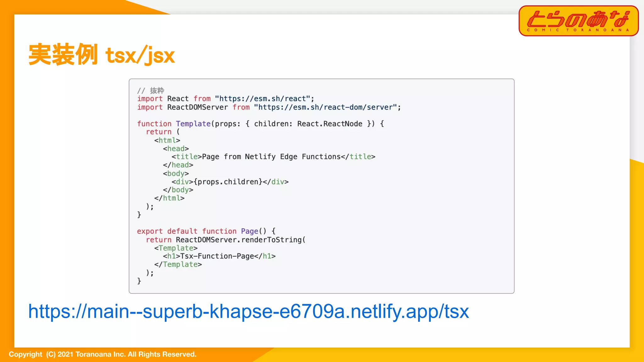
Task: Click the copyright Toranoana Inc. footer text
Action: 103,354
